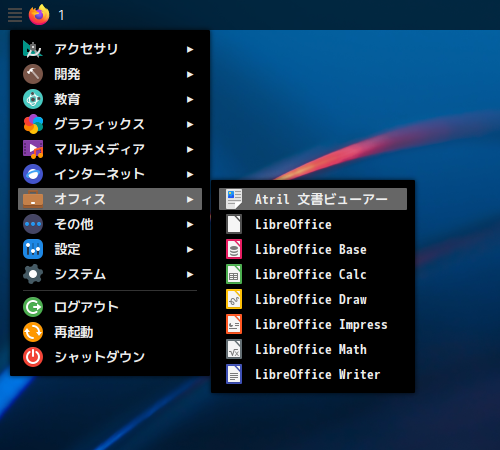Click the 設定 sliders icon
This screenshot has height=450, width=500.
[33, 249]
